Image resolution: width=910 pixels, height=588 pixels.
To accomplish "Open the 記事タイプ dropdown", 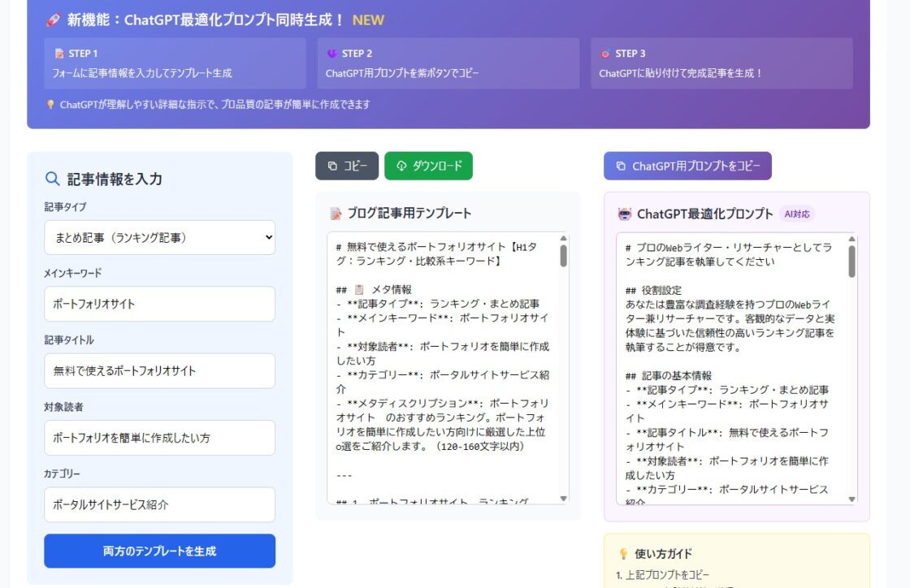I will pyautogui.click(x=159, y=237).
